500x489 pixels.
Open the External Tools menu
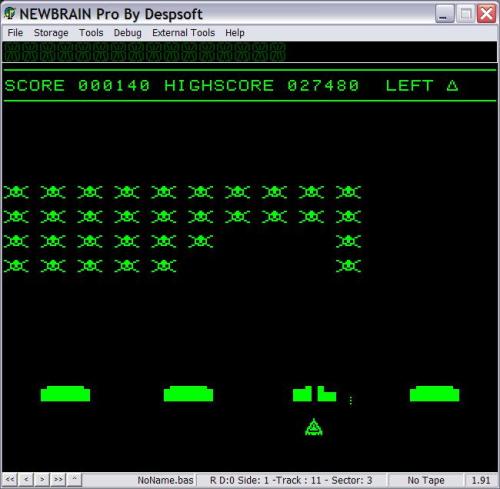[x=183, y=33]
